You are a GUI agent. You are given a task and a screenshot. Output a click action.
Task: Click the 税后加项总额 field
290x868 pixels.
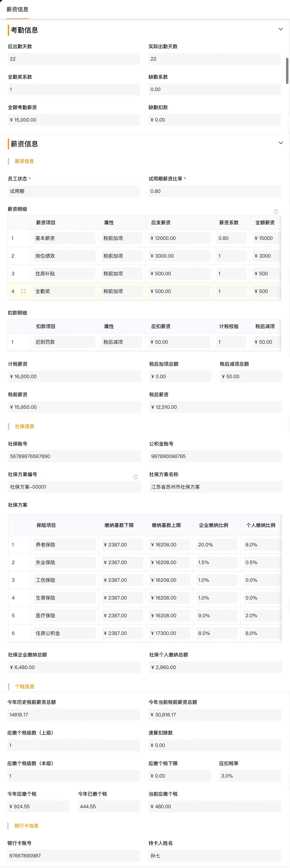[180, 376]
